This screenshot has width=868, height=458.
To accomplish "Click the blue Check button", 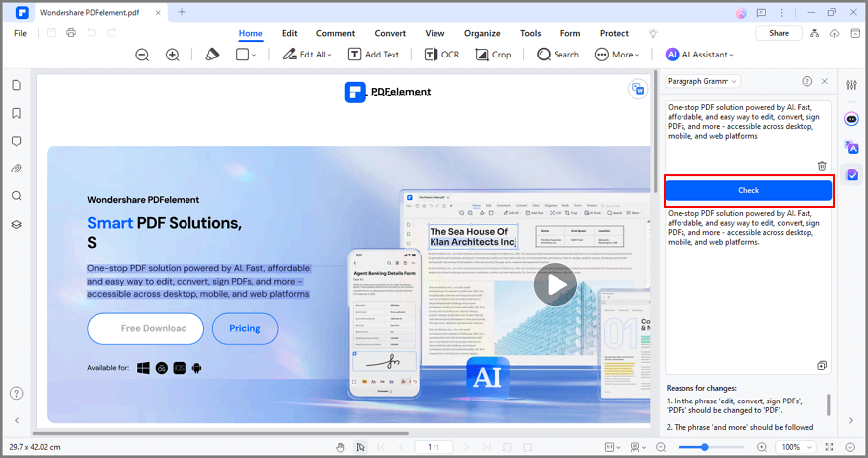I will [748, 190].
